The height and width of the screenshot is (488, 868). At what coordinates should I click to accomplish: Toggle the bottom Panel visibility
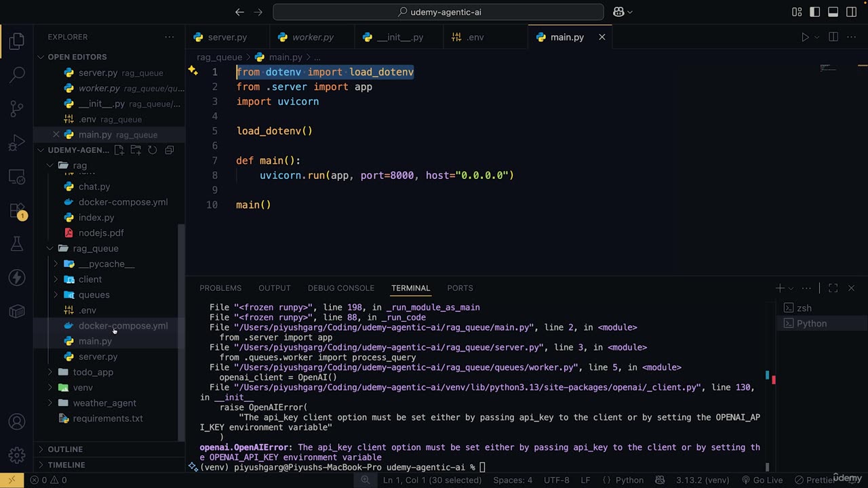click(833, 12)
